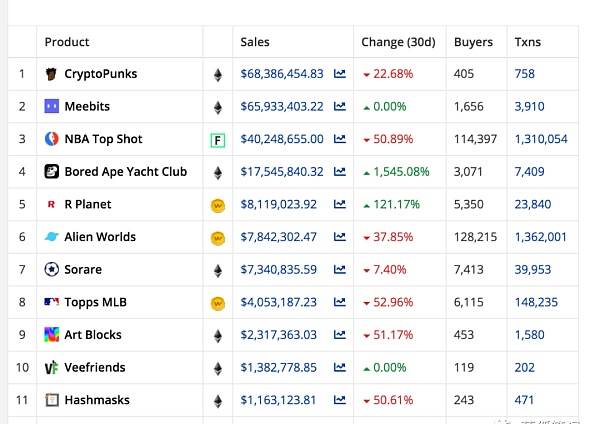Click the CryptoPunks logo icon
Viewport: 600px width, 424px height.
51,73
